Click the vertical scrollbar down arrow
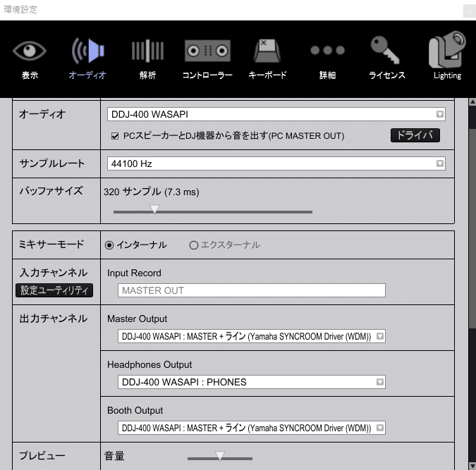This screenshot has width=476, height=470. point(472,466)
